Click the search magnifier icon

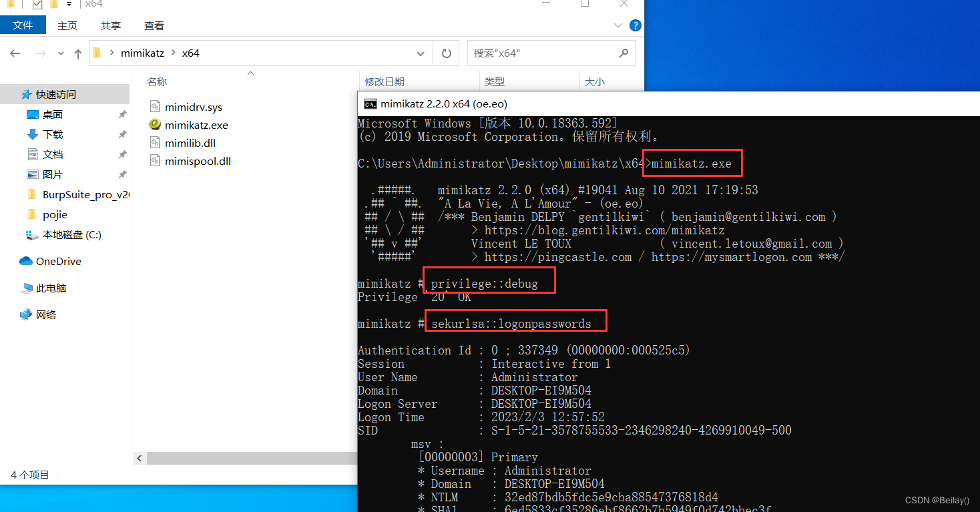pyautogui.click(x=624, y=53)
